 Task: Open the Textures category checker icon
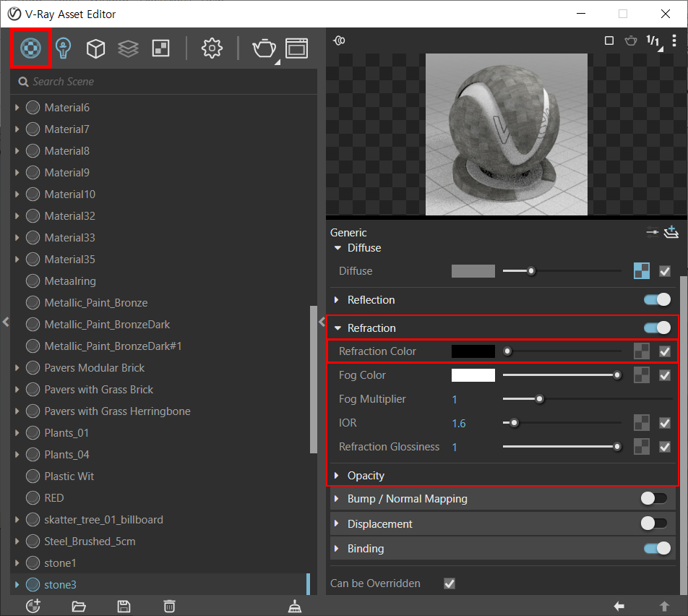coord(160,48)
